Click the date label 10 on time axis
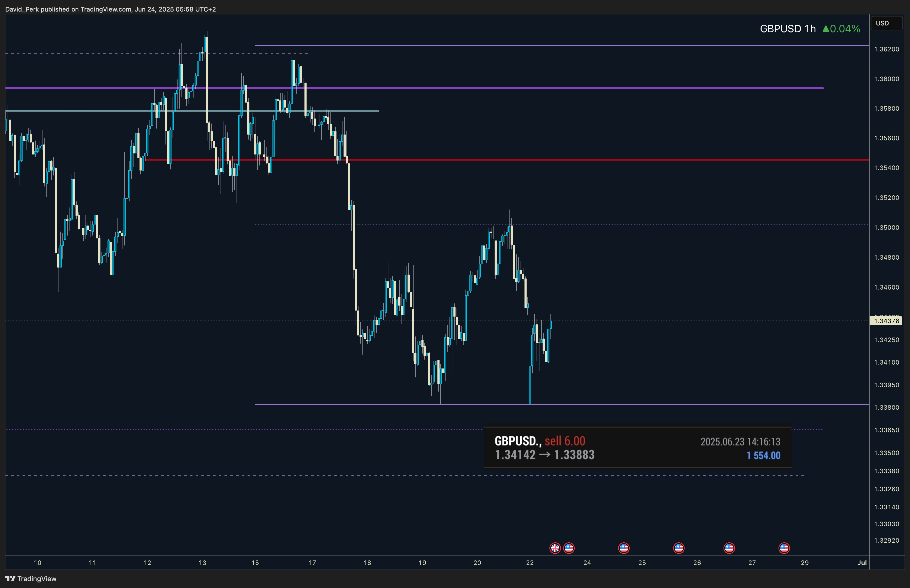This screenshot has height=588, width=910. (38, 562)
